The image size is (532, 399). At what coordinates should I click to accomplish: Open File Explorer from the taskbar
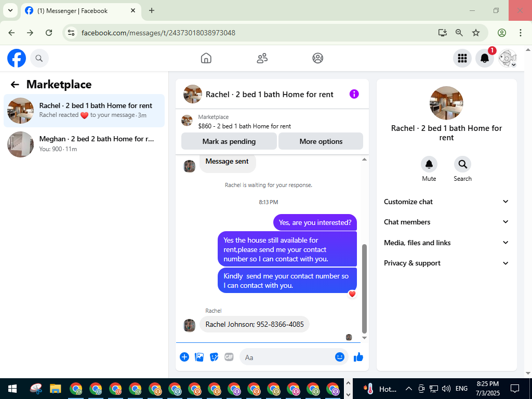click(55, 389)
